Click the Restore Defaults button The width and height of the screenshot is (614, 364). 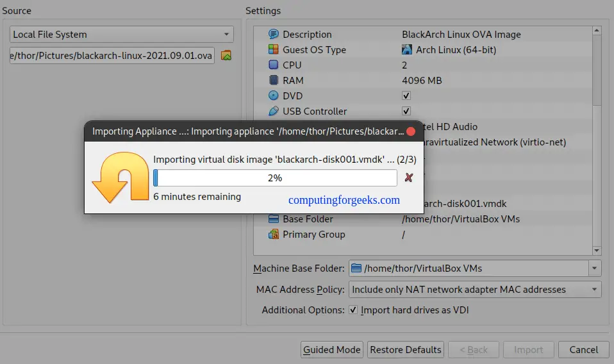tap(406, 349)
